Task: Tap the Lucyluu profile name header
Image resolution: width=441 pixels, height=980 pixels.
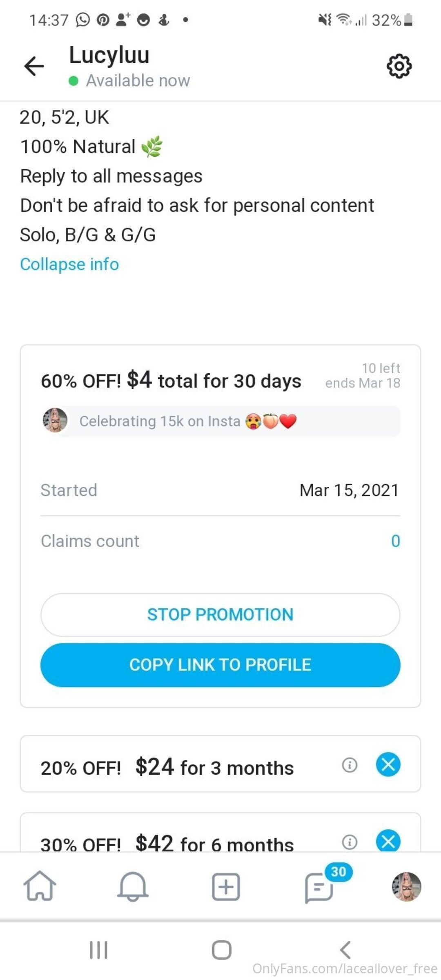Action: click(x=109, y=56)
